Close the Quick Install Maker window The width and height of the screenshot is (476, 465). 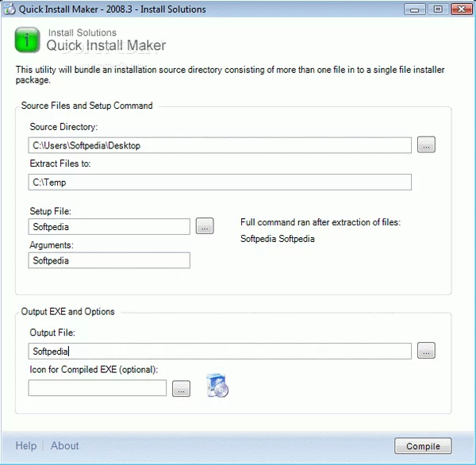pyautogui.click(x=461, y=10)
